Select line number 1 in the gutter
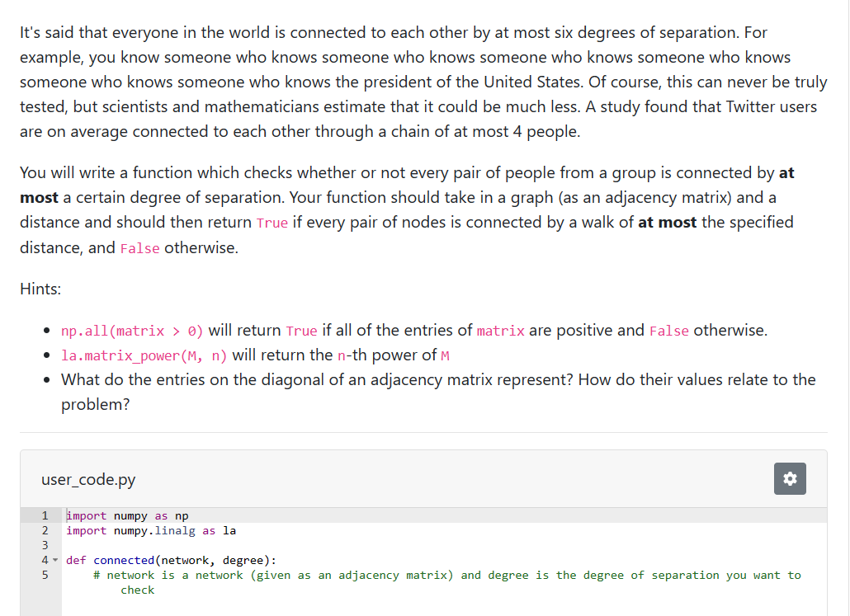The width and height of the screenshot is (850, 616). click(x=44, y=515)
